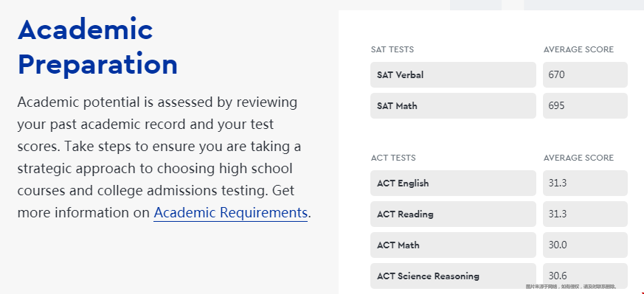Click AVERAGE SCORE header above ACT scores

(x=578, y=158)
